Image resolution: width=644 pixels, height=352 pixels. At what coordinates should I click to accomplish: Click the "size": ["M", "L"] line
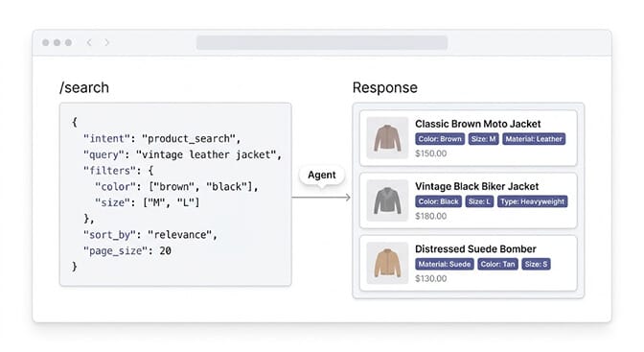point(147,202)
